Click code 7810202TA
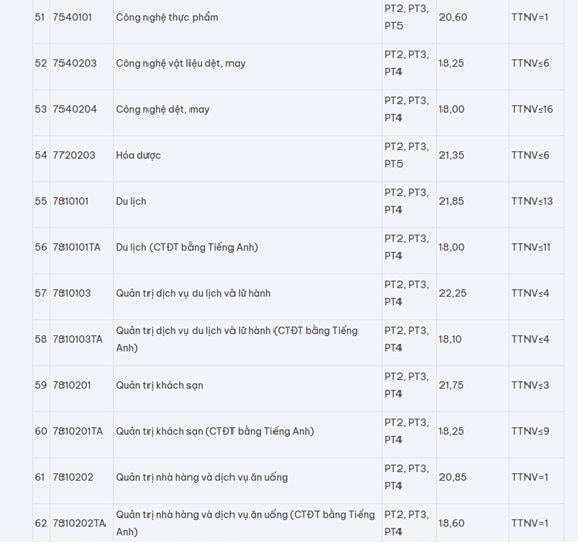 pos(79,523)
